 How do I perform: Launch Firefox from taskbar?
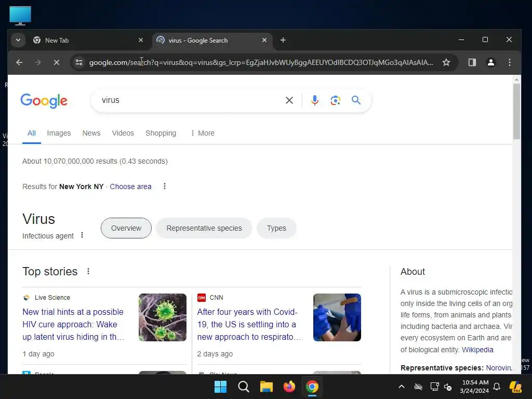[289, 387]
